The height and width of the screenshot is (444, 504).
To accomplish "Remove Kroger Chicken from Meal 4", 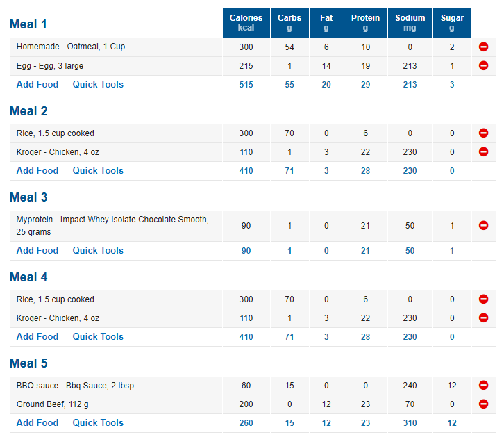I will tap(483, 318).
